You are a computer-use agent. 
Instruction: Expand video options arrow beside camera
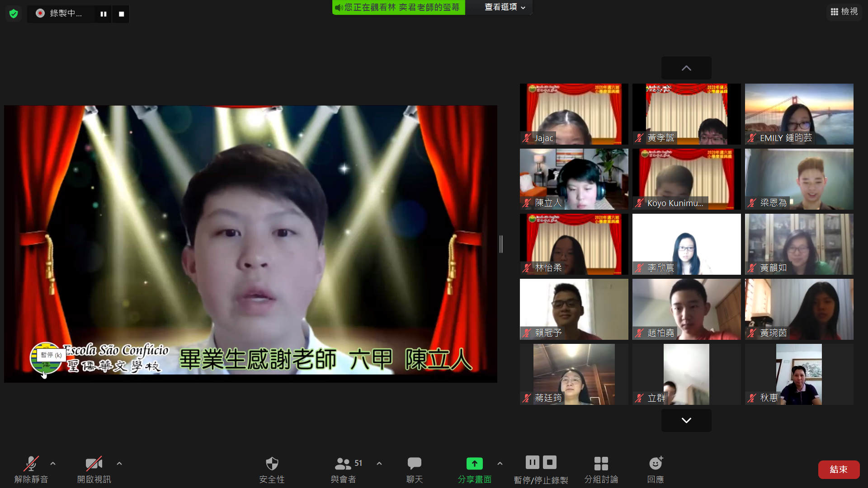point(119,464)
